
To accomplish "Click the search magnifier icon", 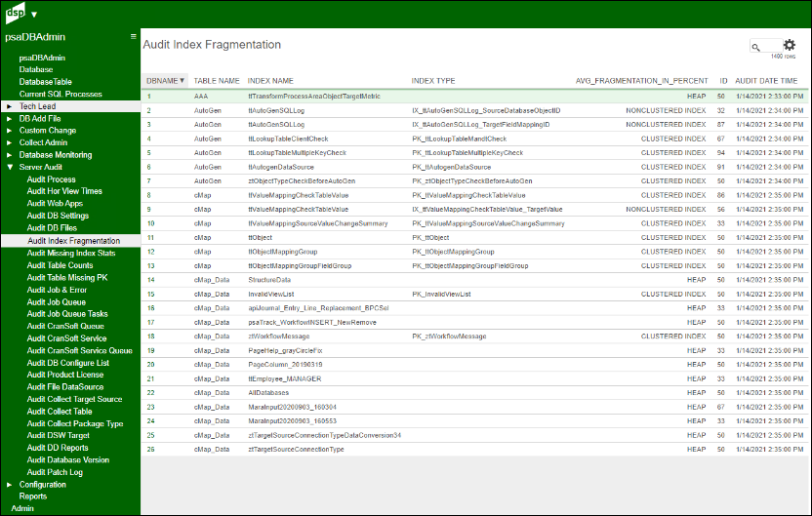I will click(x=756, y=47).
